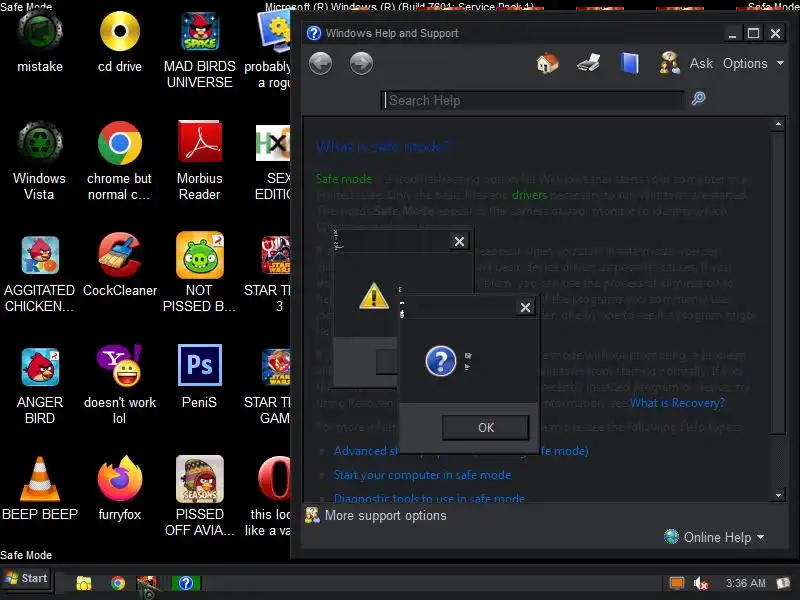Viewport: 800px width, 600px height.
Task: Launch the Photoshop Ps shortcut
Action: (x=199, y=377)
